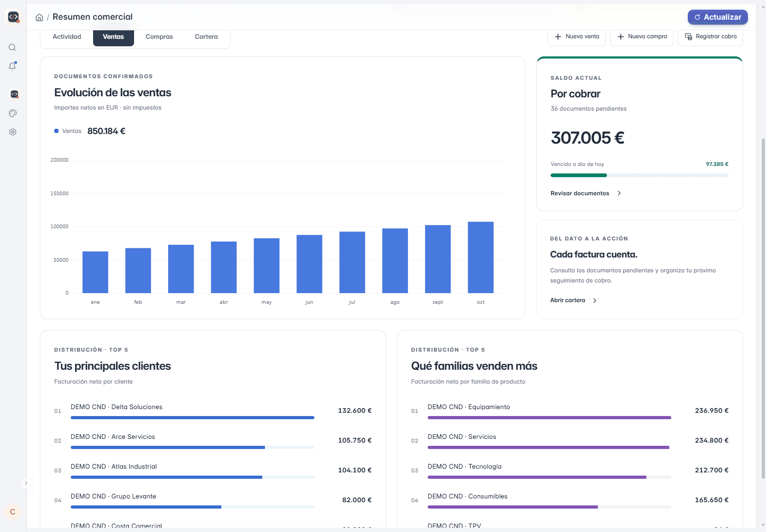Image resolution: width=766 pixels, height=532 pixels.
Task: Switch to the Cartera tab
Action: 206,37
